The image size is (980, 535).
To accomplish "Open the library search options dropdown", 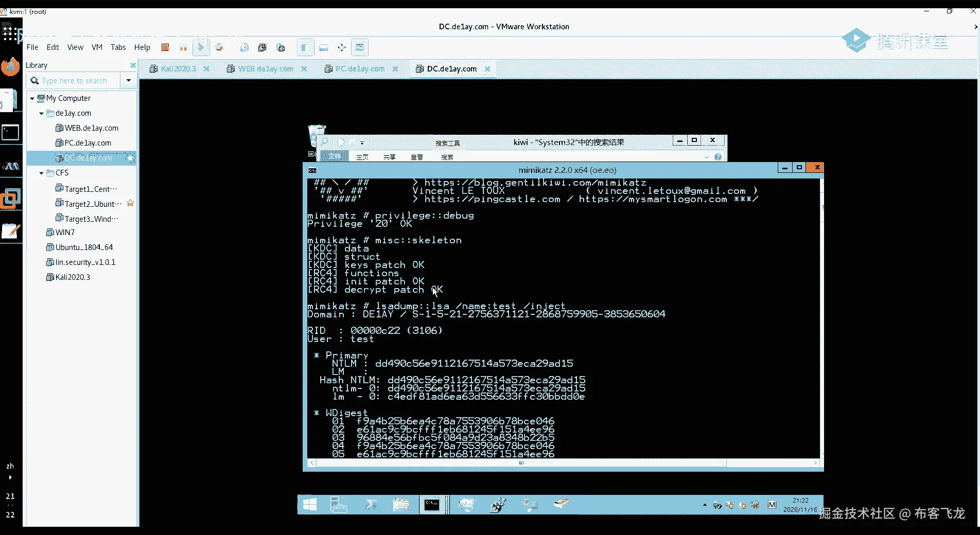I will click(x=129, y=81).
